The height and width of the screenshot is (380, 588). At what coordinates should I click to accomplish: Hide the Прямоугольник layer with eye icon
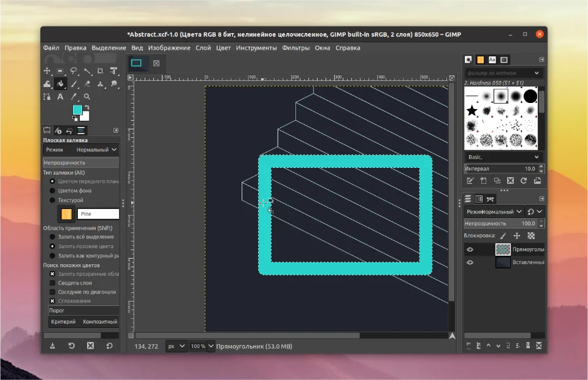tap(470, 249)
